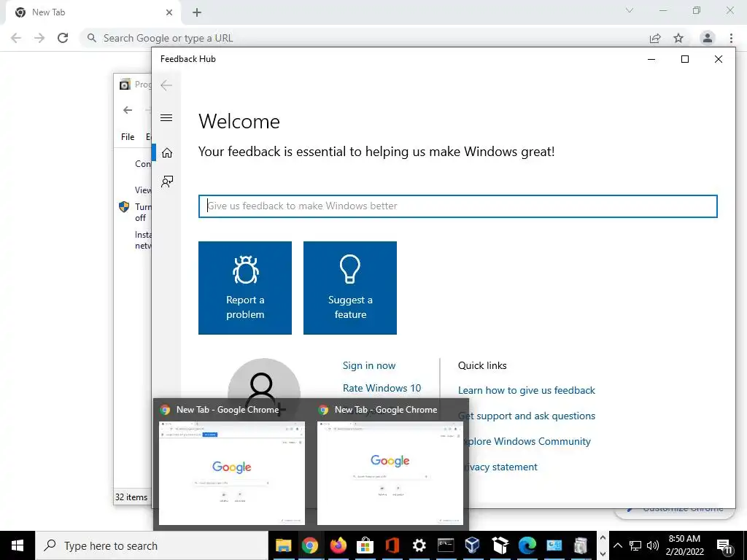Viewport: 747px width, 560px height.
Task: Open Command Prompt from taskbar
Action: (x=446, y=545)
